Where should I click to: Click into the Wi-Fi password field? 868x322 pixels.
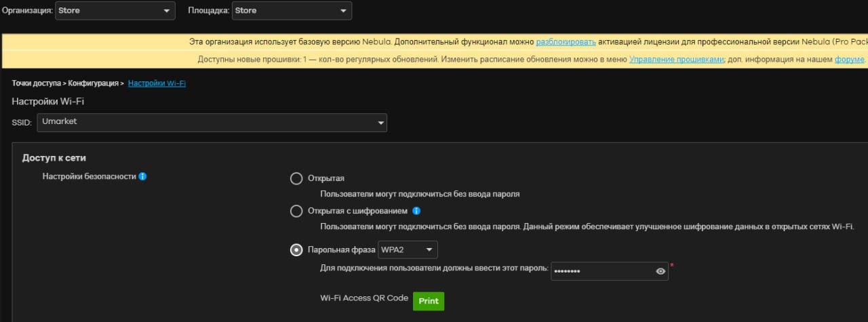click(601, 271)
